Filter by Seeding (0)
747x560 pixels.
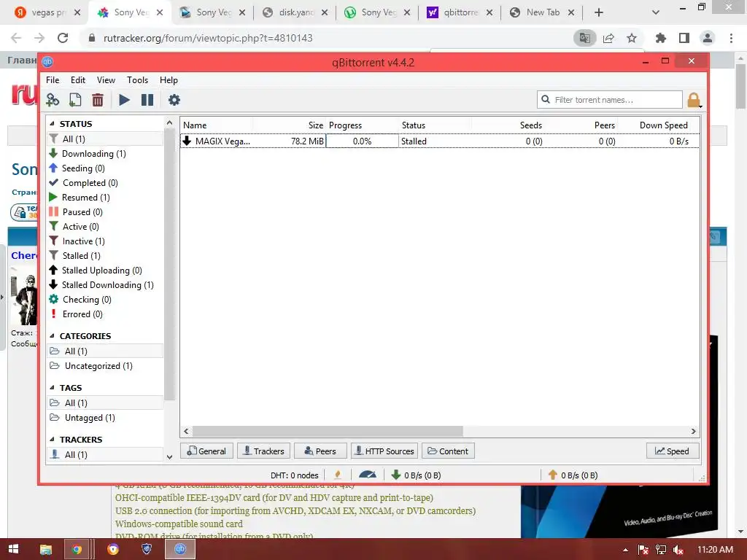(x=105, y=168)
